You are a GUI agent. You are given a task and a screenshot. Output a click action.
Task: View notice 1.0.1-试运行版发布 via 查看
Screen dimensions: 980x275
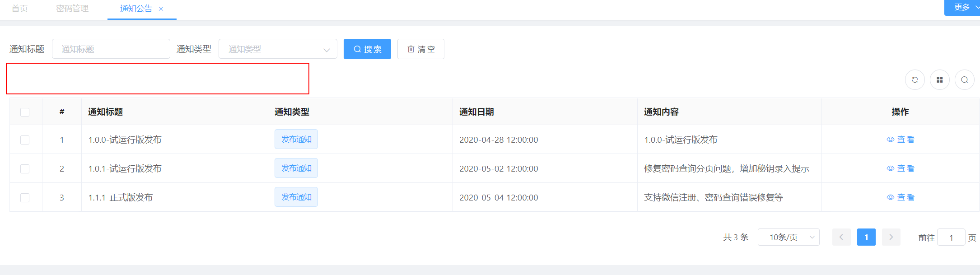pos(901,168)
